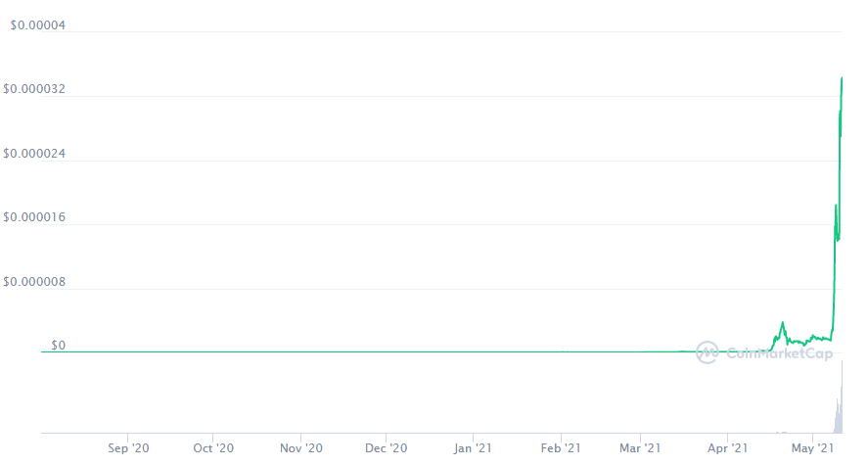Screen dimensions: 868x466
Task: Click the $0.000016 price axis label
Action: [34, 217]
